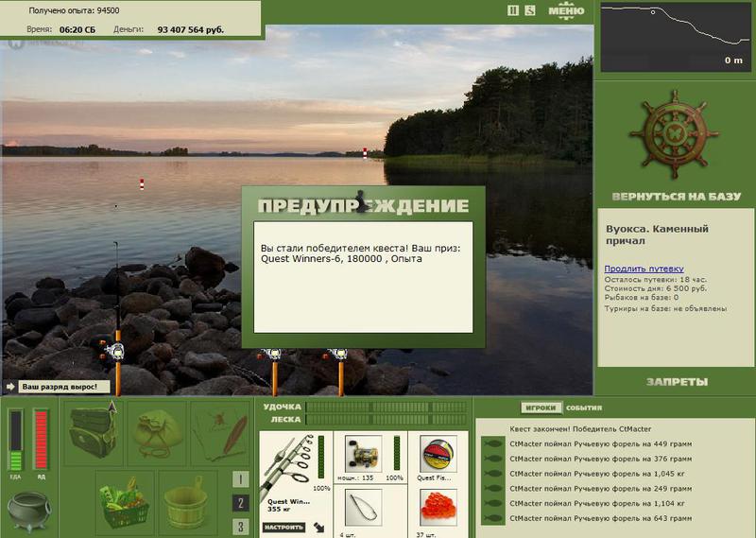Open the green sack fish bag icon
The height and width of the screenshot is (538, 756).
click(156, 433)
